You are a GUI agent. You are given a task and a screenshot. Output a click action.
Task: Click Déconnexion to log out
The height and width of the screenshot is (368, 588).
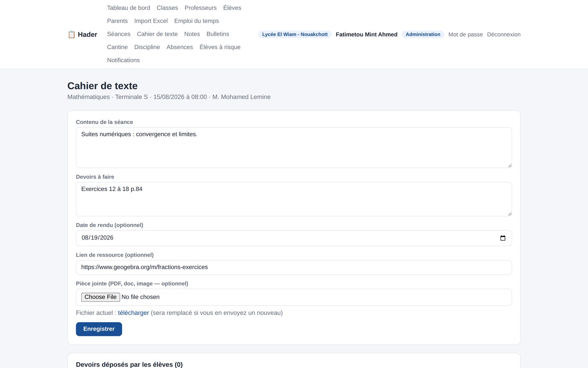(504, 35)
